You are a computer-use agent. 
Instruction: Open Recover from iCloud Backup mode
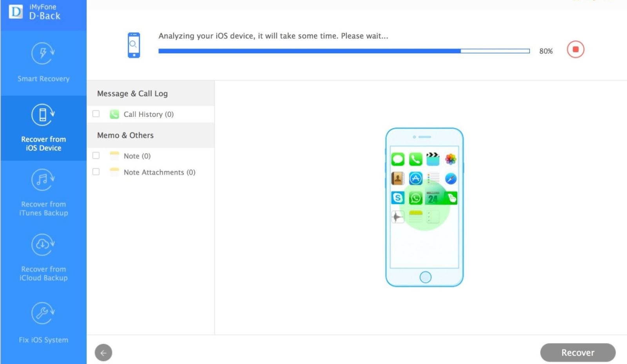[x=43, y=244]
